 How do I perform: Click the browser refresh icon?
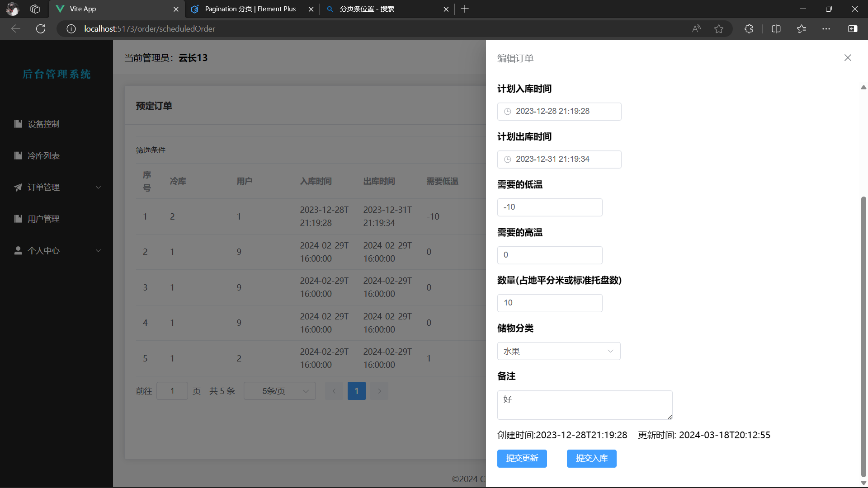(41, 29)
